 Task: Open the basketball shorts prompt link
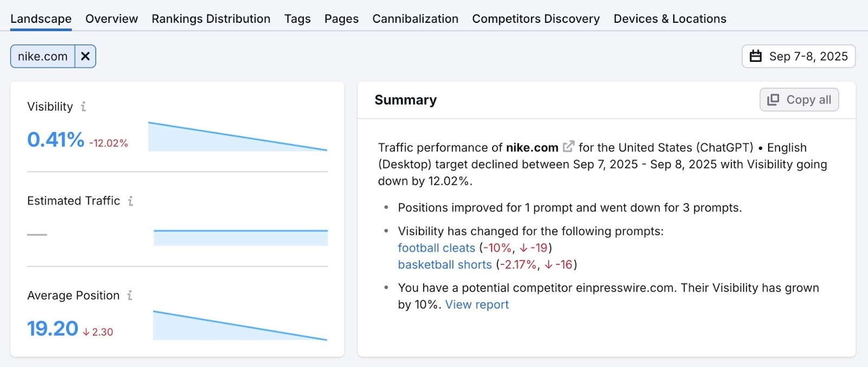coord(444,265)
